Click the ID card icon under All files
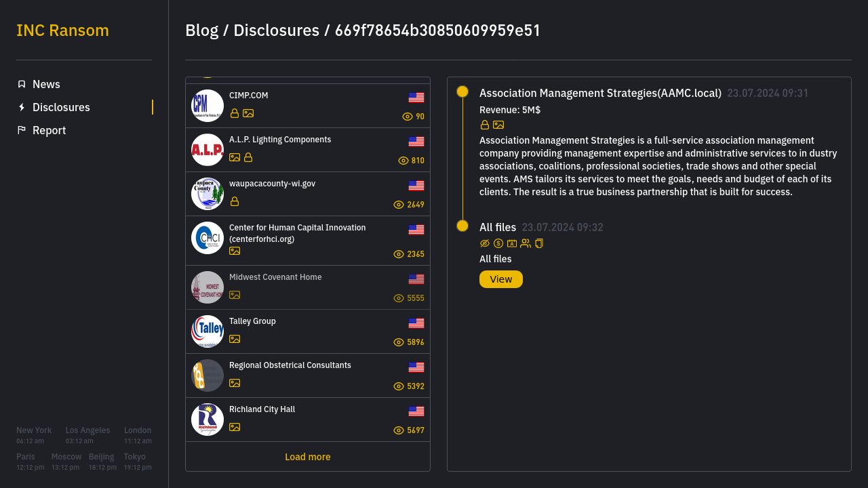The height and width of the screenshot is (488, 868). [x=512, y=243]
